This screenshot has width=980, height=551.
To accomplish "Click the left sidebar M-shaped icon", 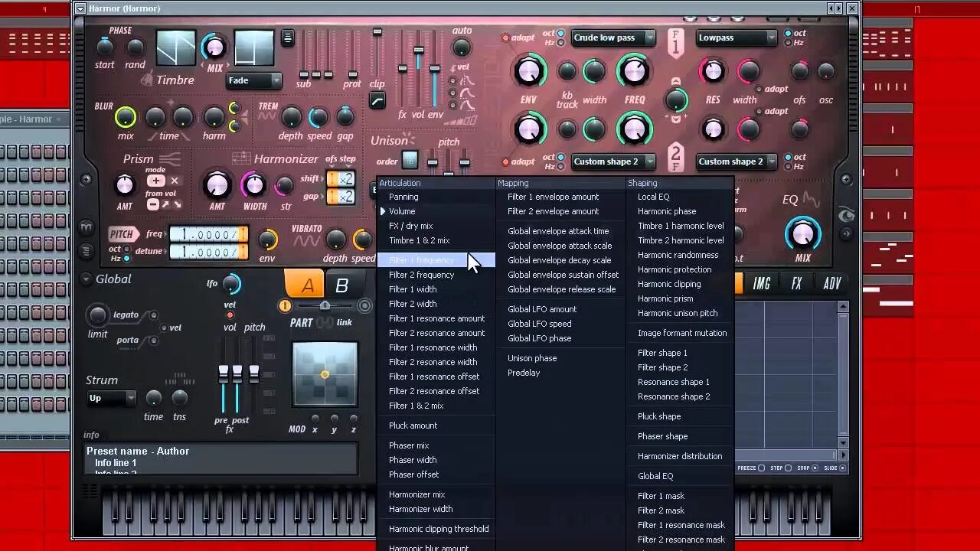I will point(86,228).
